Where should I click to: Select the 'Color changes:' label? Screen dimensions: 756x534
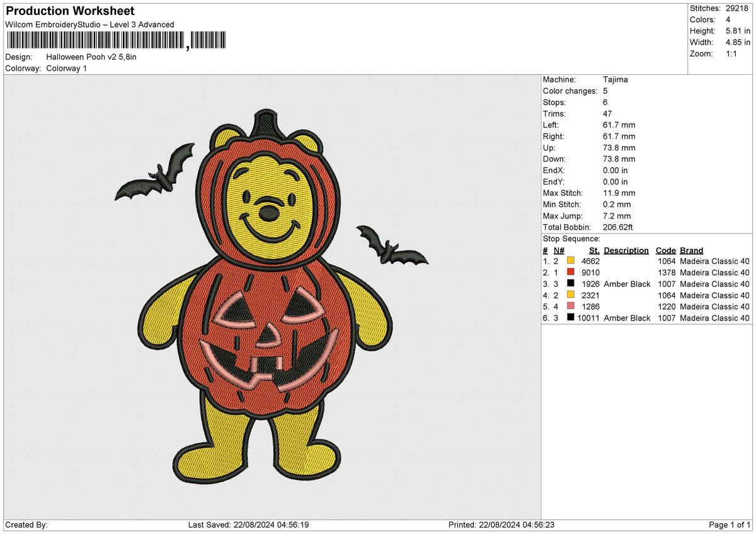tap(570, 91)
